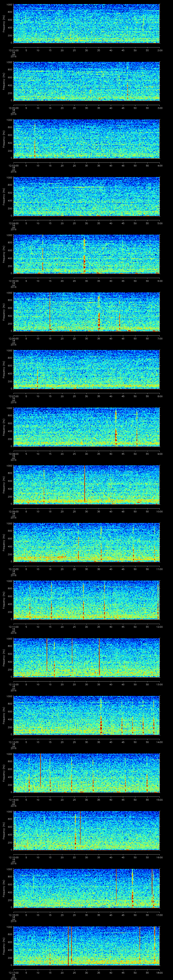Select the "12:08:00" start time label
This screenshot has height=980, width=173.
[x=13, y=454]
